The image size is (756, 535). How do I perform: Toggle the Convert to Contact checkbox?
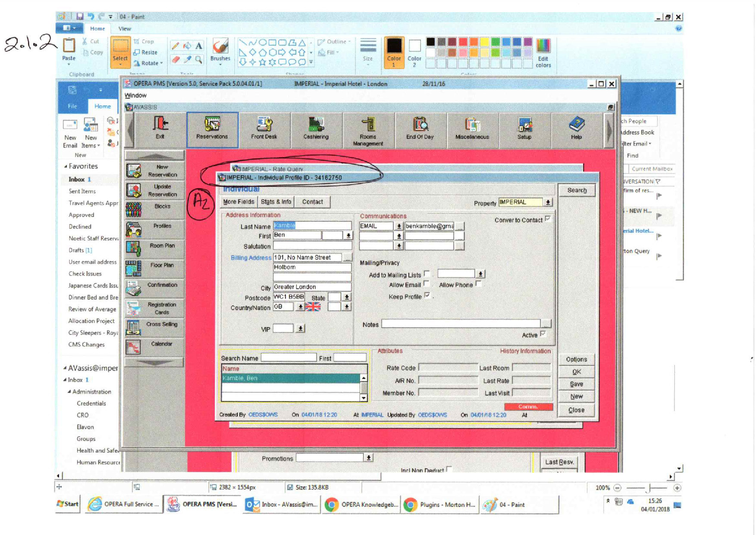[548, 219]
